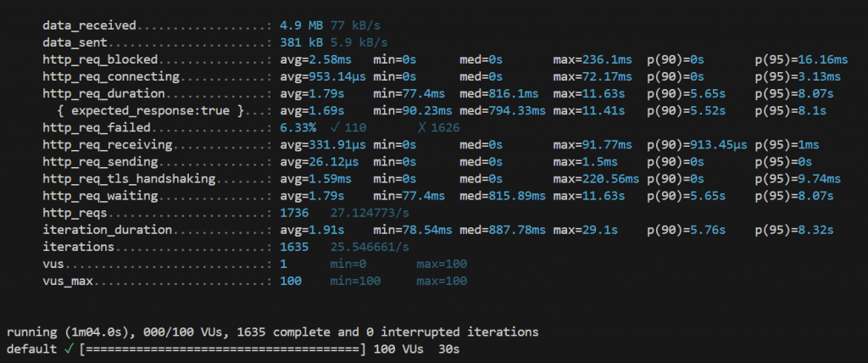Click the 100 VUs 30s text
The height and width of the screenshot is (363, 868).
coord(424,349)
